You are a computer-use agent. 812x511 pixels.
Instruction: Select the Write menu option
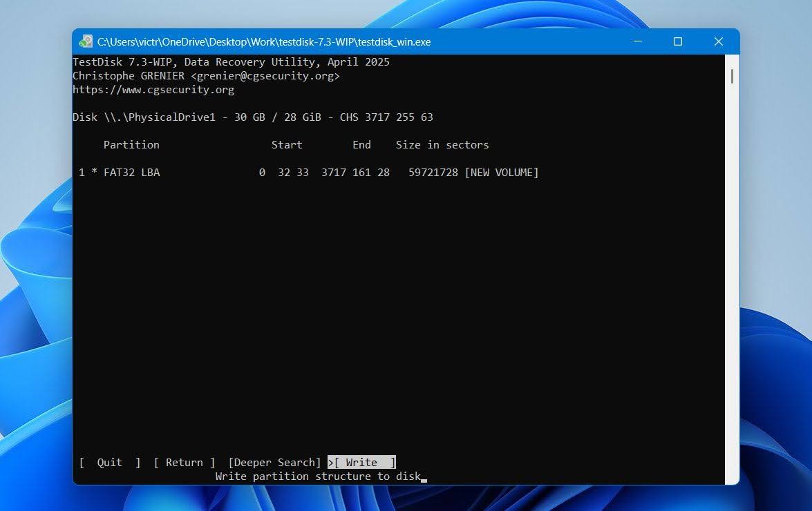[362, 463]
